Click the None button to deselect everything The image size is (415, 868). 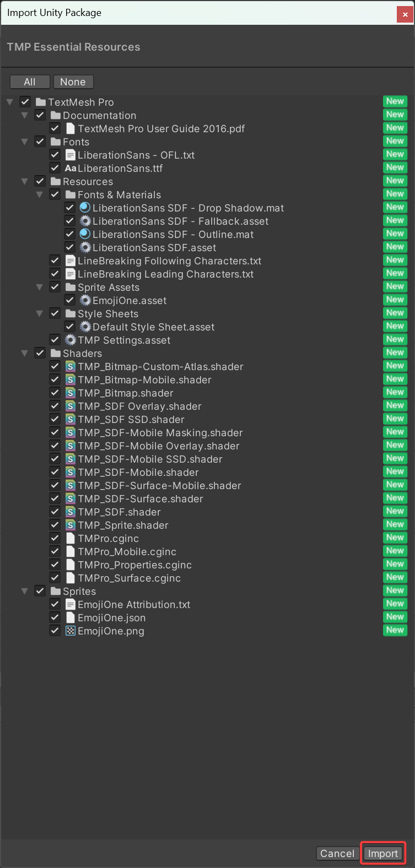point(73,82)
